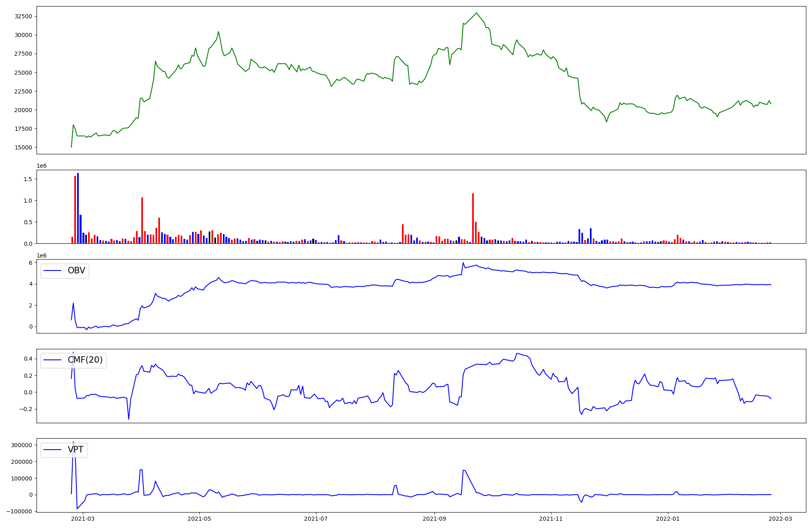Click the tallest blue volume bar
This screenshot has height=528, width=812.
tap(78, 207)
